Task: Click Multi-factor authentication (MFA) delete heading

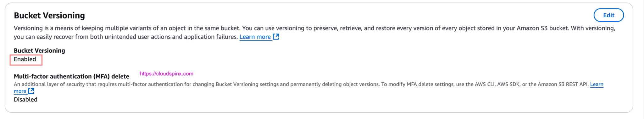Action: coord(71,76)
